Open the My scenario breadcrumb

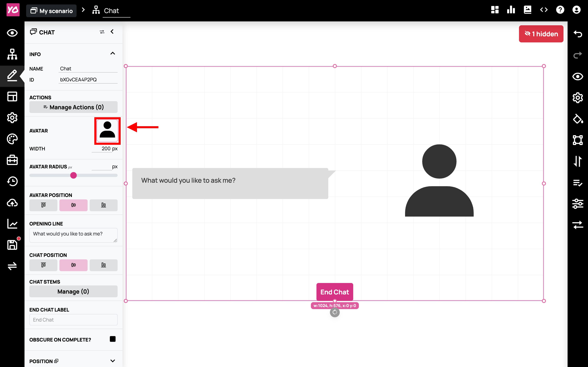(51, 11)
